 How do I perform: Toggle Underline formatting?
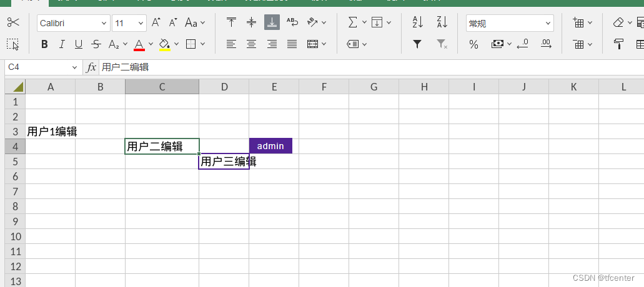pyautogui.click(x=79, y=44)
